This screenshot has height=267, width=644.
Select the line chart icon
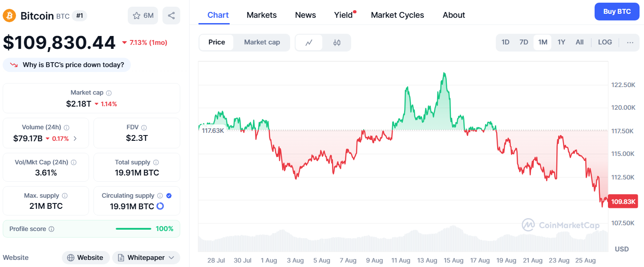click(309, 42)
